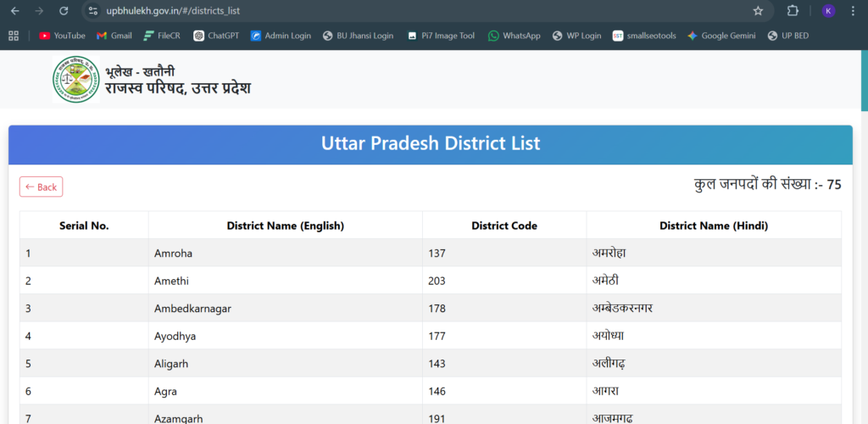This screenshot has height=424, width=868.
Task: Select the Ambedkarnagar district cell
Action: point(285,309)
